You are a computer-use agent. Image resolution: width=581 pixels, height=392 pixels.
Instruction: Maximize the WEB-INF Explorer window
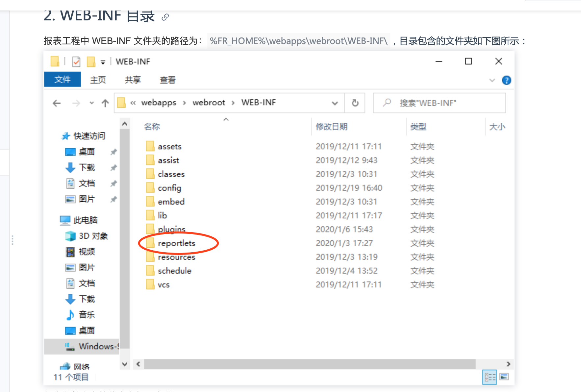pyautogui.click(x=468, y=61)
